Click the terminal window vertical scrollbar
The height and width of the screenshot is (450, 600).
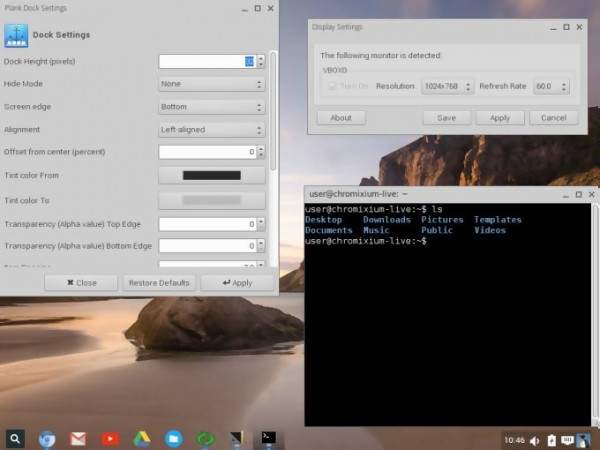[595, 314]
